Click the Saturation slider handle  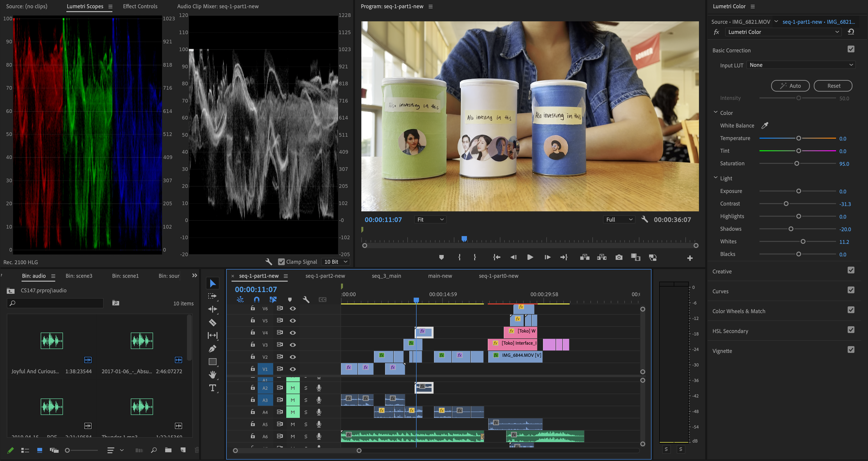[797, 164]
